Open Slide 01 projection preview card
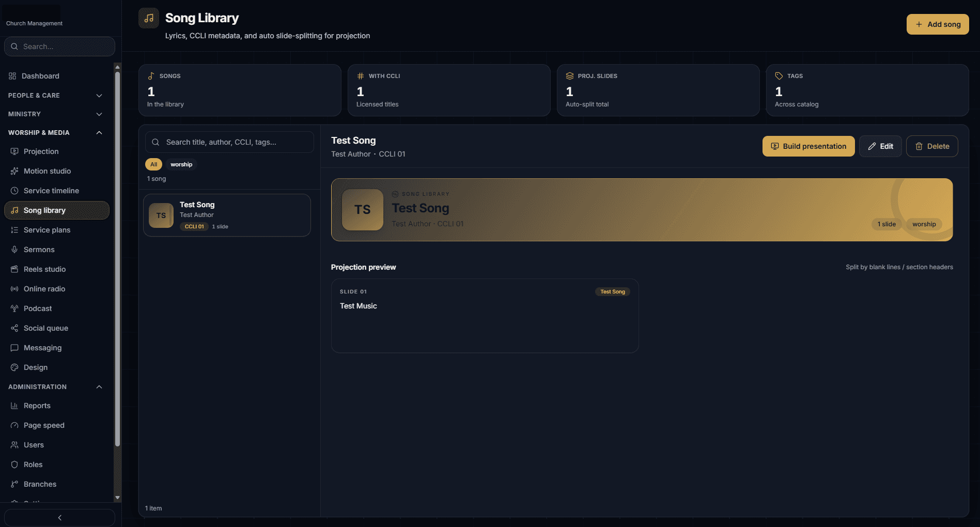Image resolution: width=980 pixels, height=527 pixels. click(x=485, y=316)
